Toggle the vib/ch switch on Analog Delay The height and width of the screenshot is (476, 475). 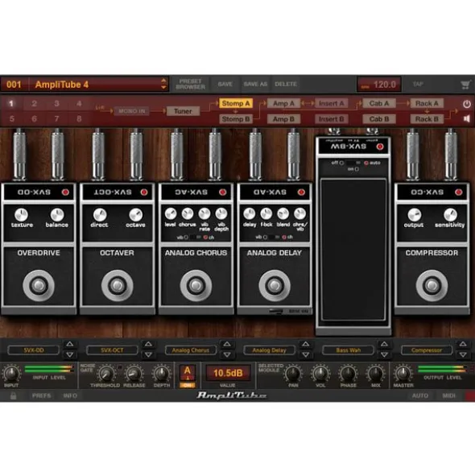[x=274, y=237]
